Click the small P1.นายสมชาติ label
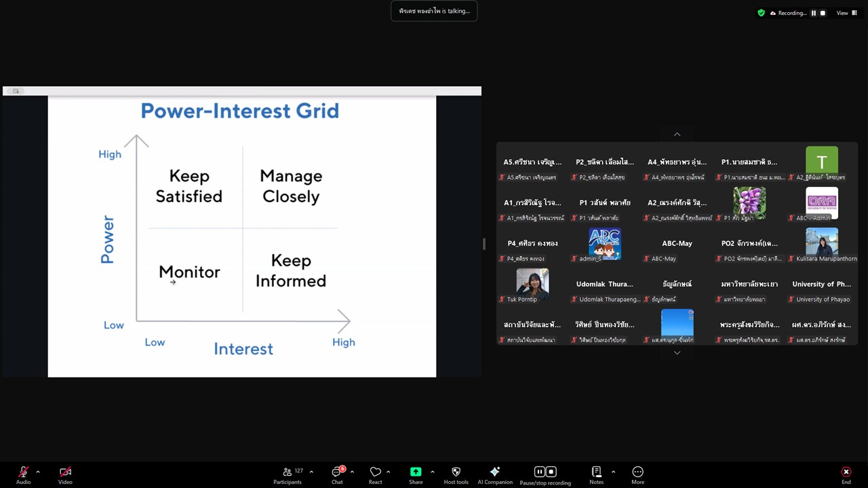868x488 pixels. pyautogui.click(x=754, y=177)
